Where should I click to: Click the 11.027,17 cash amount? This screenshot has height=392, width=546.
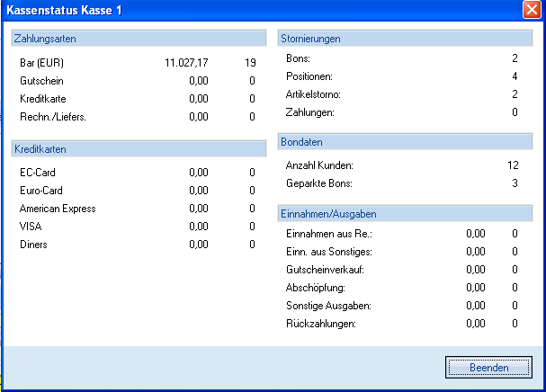(x=187, y=63)
